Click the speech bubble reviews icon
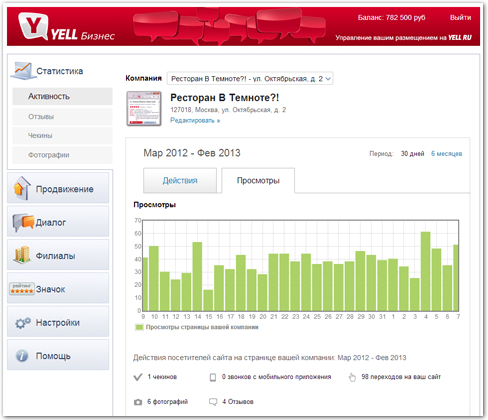The width and height of the screenshot is (488, 420). coord(213,402)
